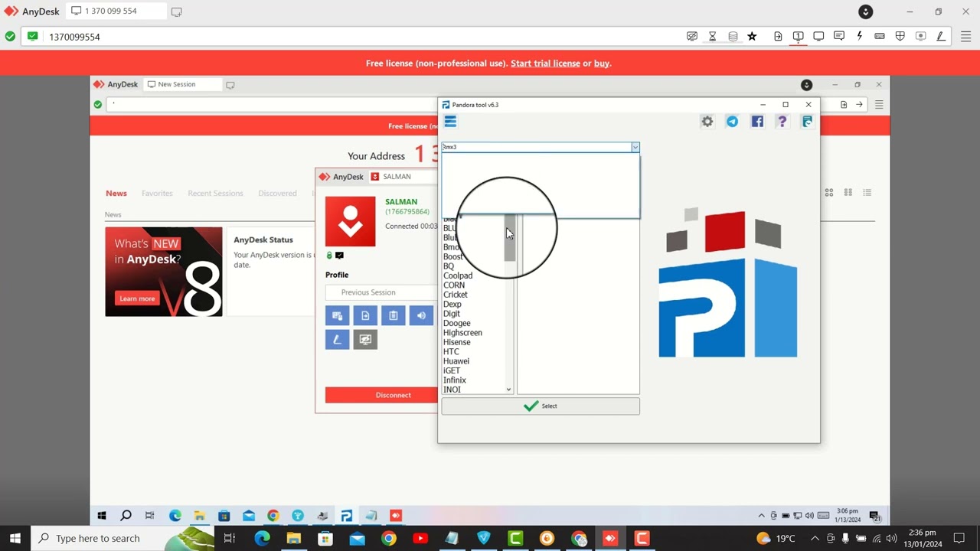The image size is (980, 551).
Task: Open Pandora tool settings gear
Action: tap(707, 122)
